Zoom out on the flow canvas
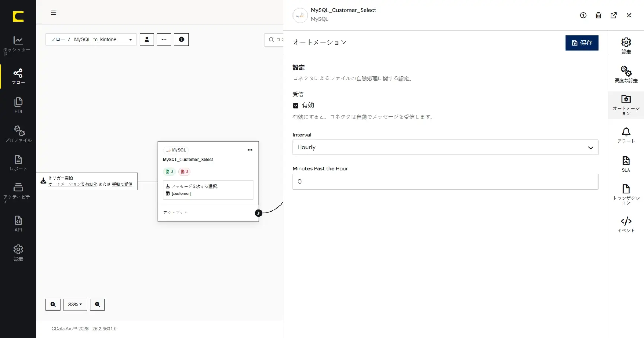The height and width of the screenshot is (338, 644). point(97,305)
